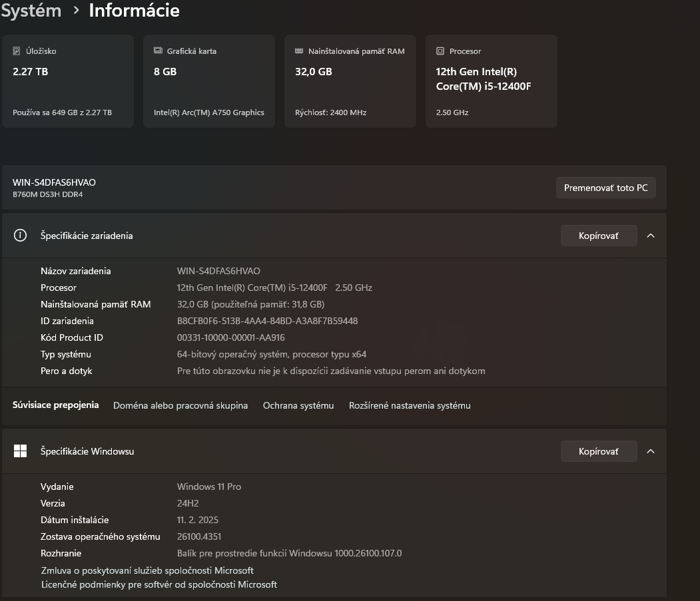Click Balík pre prostredie funkcií Windowsu value
This screenshot has width=700, height=601.
coord(289,553)
